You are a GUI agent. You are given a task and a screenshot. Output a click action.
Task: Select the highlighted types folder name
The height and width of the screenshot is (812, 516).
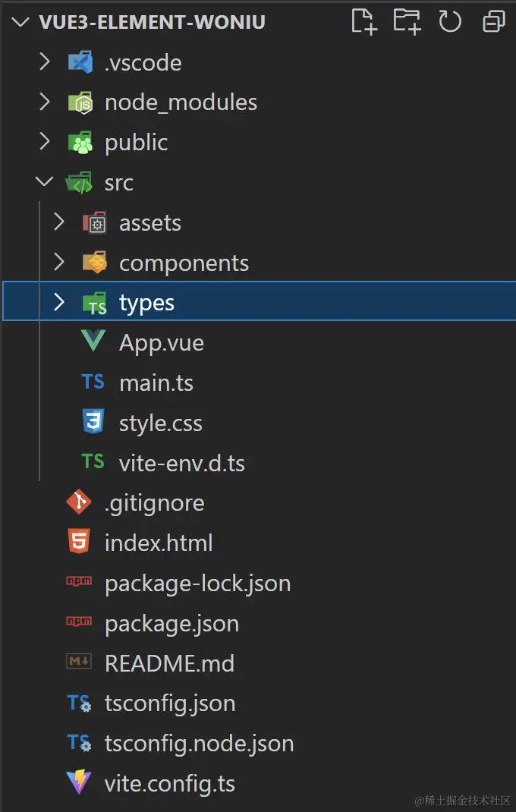[x=146, y=304]
